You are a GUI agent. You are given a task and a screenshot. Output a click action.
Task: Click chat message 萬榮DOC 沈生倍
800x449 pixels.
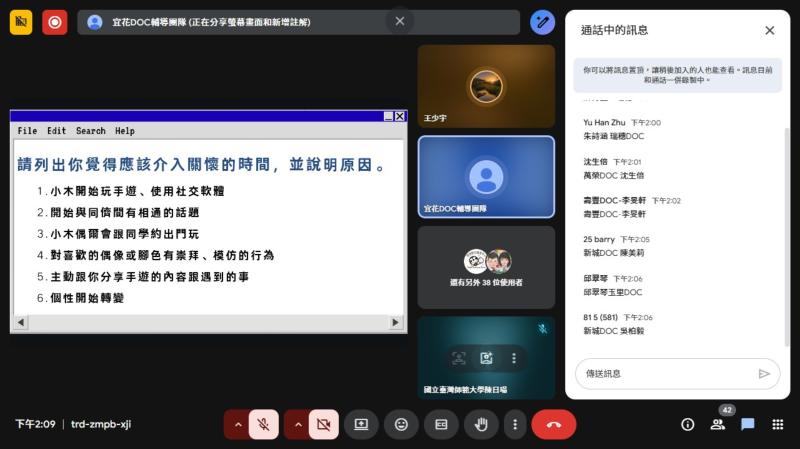614,176
